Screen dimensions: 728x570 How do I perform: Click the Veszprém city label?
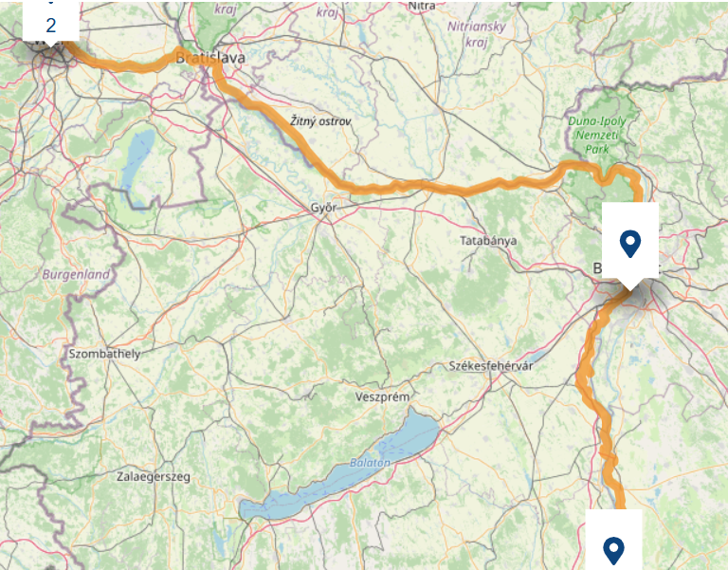click(x=382, y=397)
